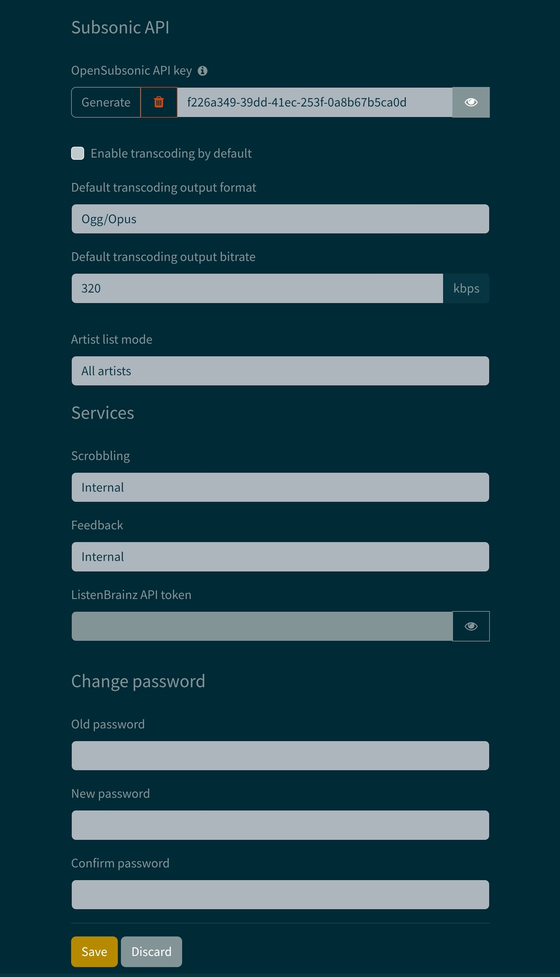This screenshot has width=560, height=977.
Task: Expand the Scrobbling service dropdown
Action: [x=280, y=487]
